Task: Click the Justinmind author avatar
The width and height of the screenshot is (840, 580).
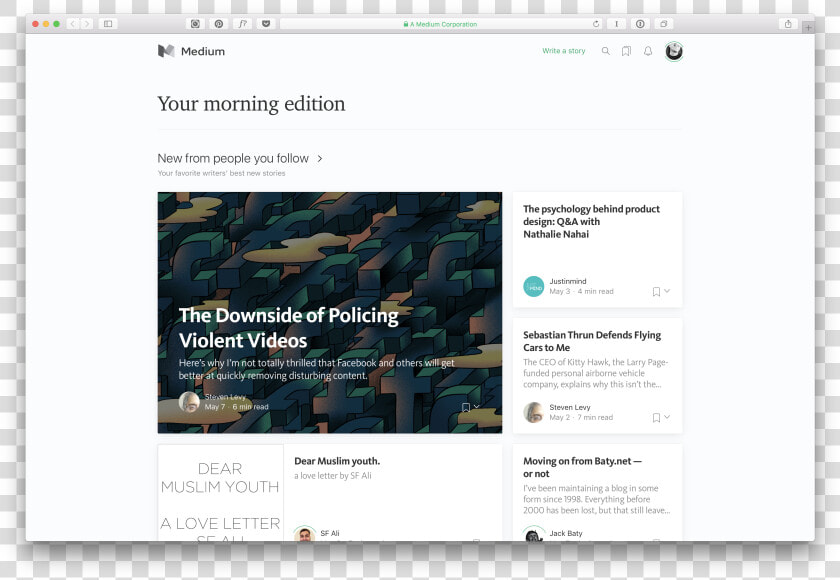Action: (x=534, y=286)
